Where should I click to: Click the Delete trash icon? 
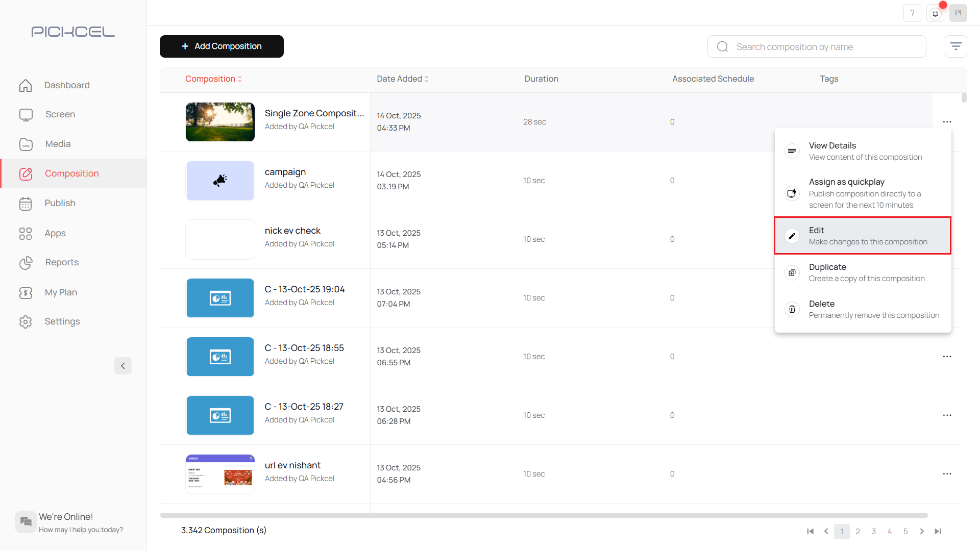(792, 309)
